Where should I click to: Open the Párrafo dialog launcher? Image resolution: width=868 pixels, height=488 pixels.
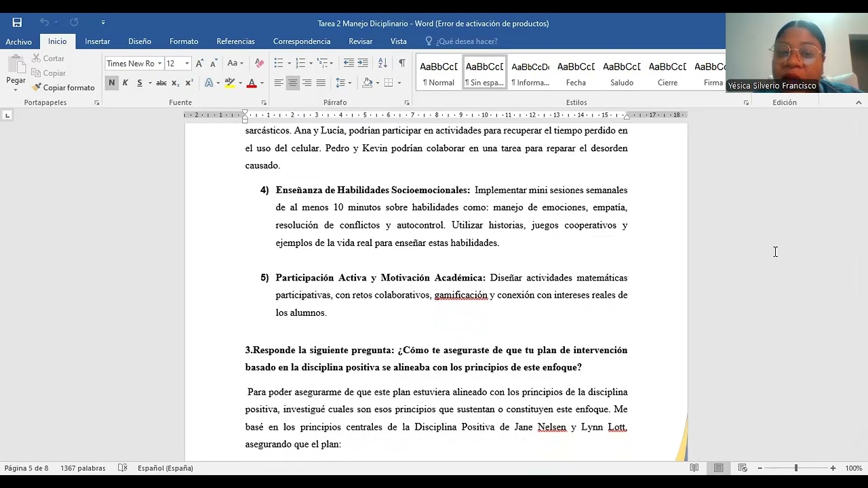[x=407, y=103]
